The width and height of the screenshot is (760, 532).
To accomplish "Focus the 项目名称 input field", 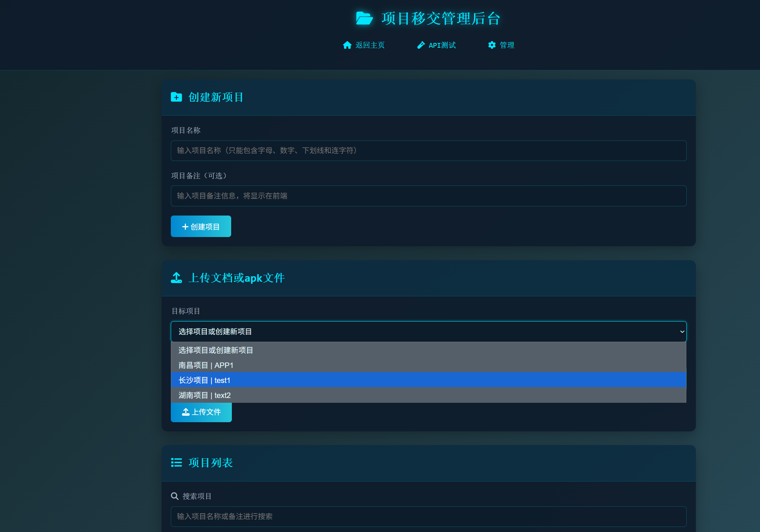I will tap(428, 151).
